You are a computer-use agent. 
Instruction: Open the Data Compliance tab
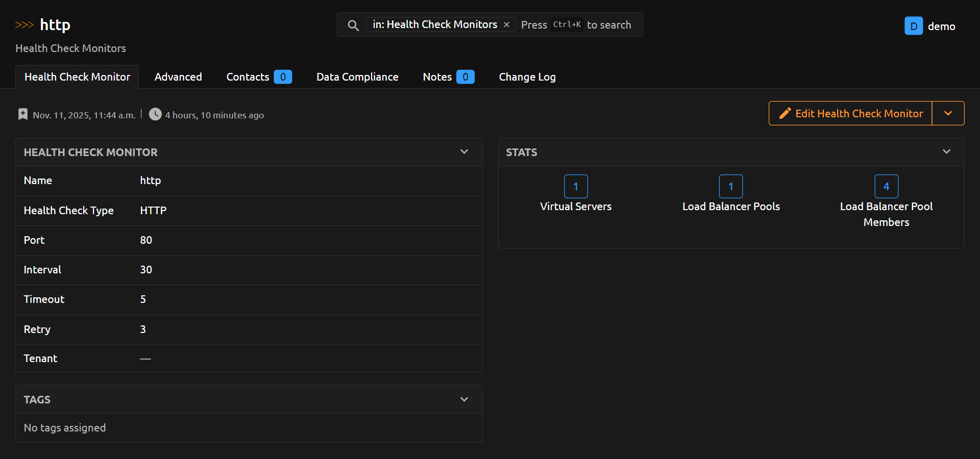(357, 77)
